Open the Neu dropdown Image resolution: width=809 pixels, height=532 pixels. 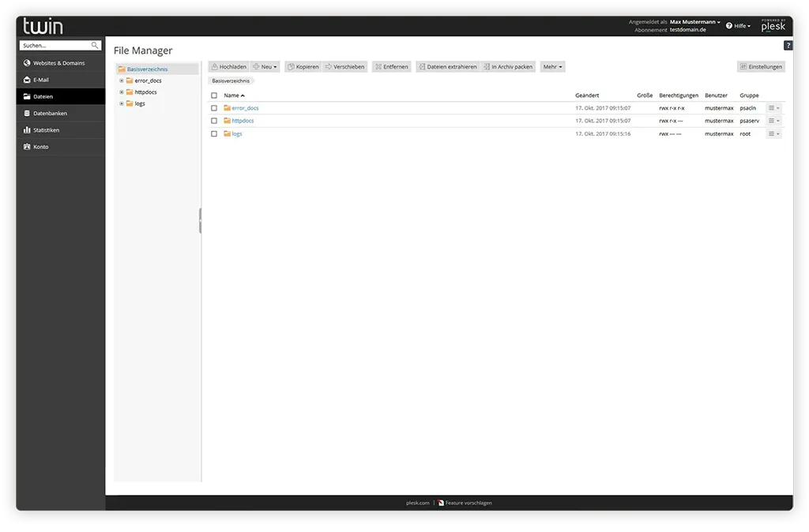pyautogui.click(x=265, y=66)
